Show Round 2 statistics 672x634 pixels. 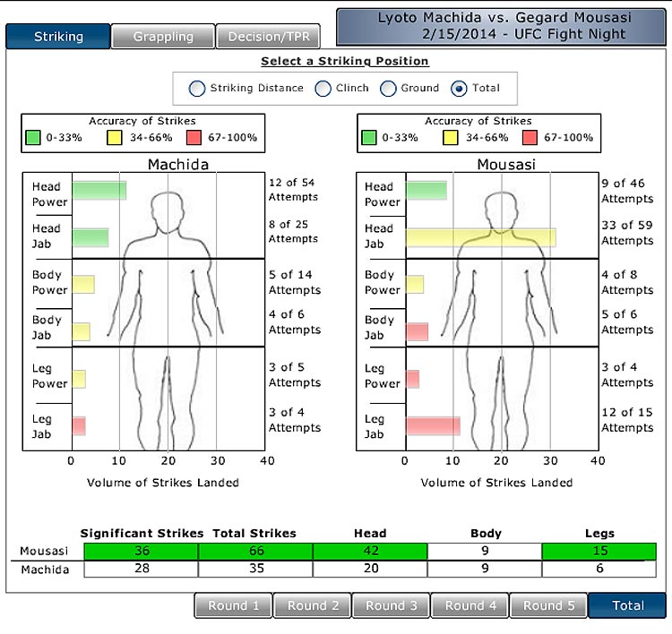click(312, 606)
